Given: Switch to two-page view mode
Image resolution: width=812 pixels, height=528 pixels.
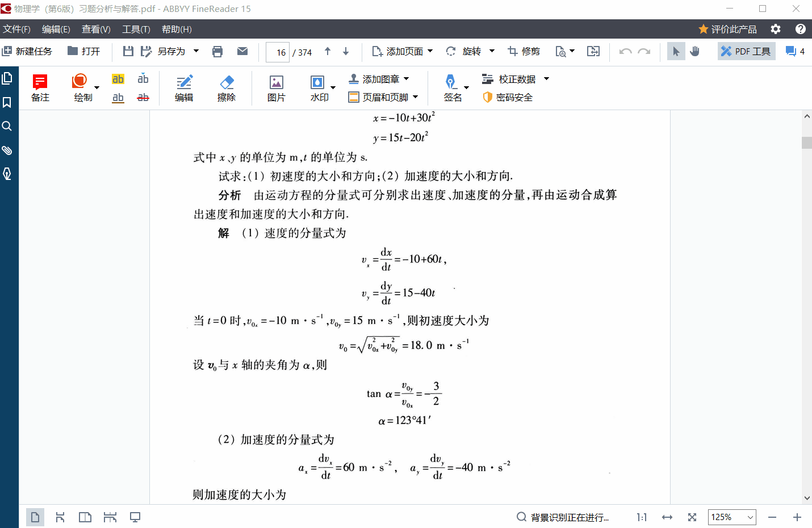Looking at the screenshot, I should pyautogui.click(x=85, y=517).
